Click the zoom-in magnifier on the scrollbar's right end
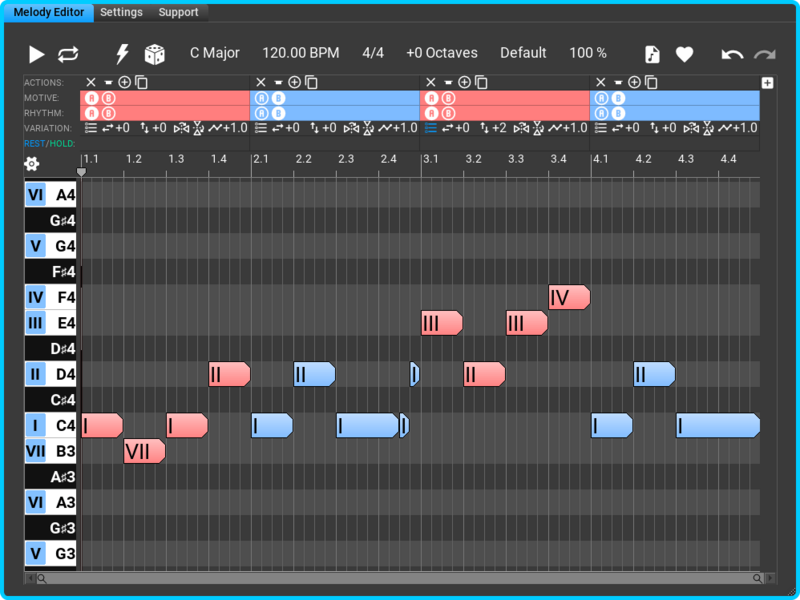The width and height of the screenshot is (800, 600). tap(757, 578)
